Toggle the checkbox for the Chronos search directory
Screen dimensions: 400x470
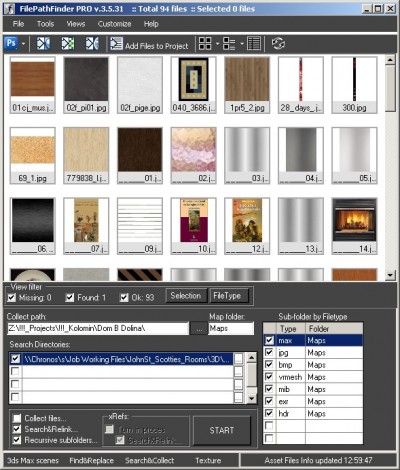pyautogui.click(x=15, y=359)
